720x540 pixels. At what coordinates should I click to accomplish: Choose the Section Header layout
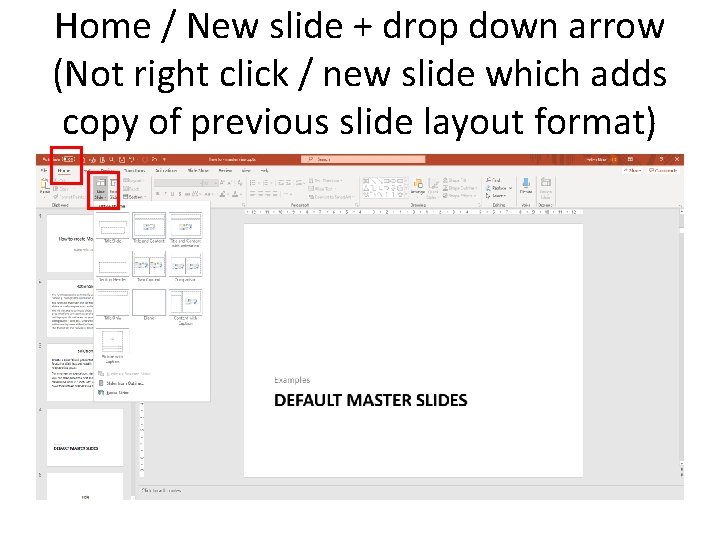(112, 267)
